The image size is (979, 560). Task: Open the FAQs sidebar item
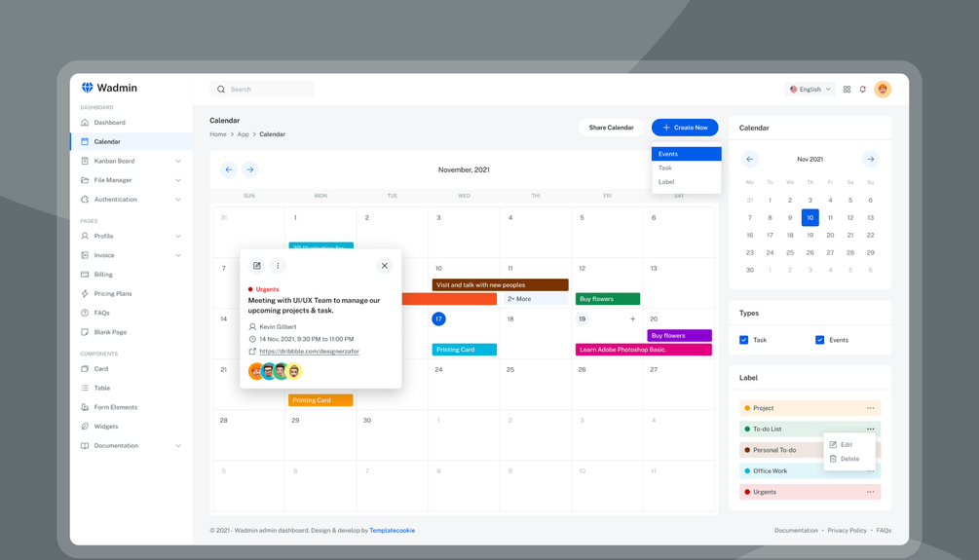point(101,313)
